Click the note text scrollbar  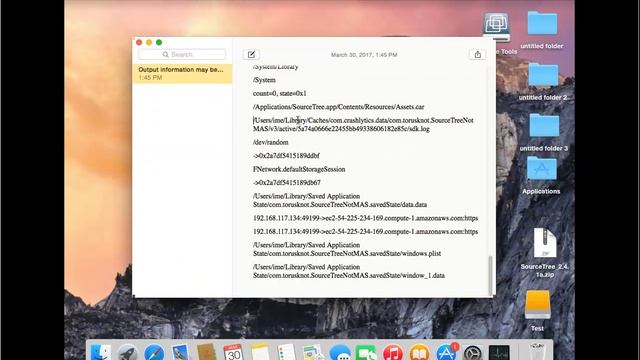coord(490,275)
